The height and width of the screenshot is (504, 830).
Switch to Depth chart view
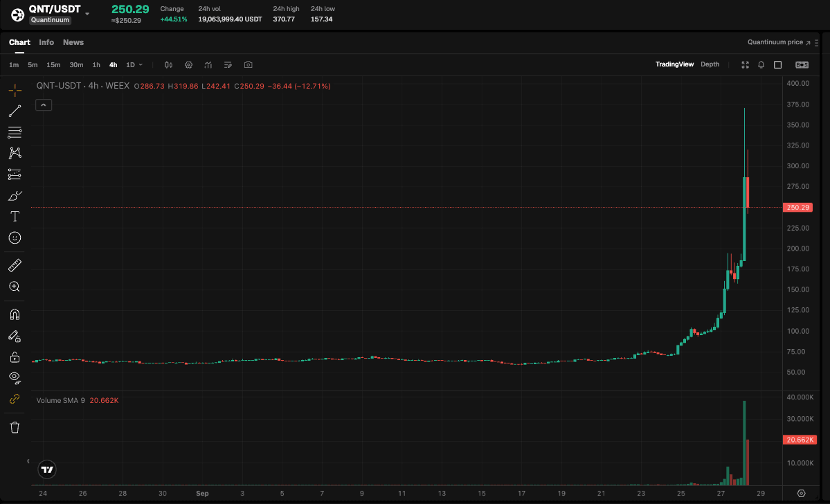click(710, 64)
